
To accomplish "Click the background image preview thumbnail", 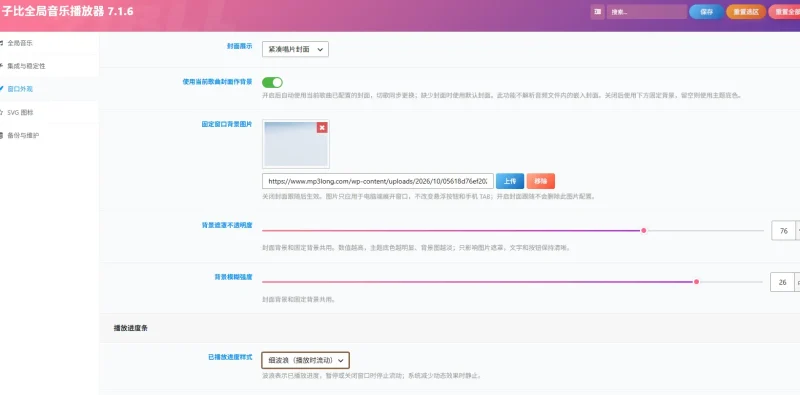I will point(295,144).
